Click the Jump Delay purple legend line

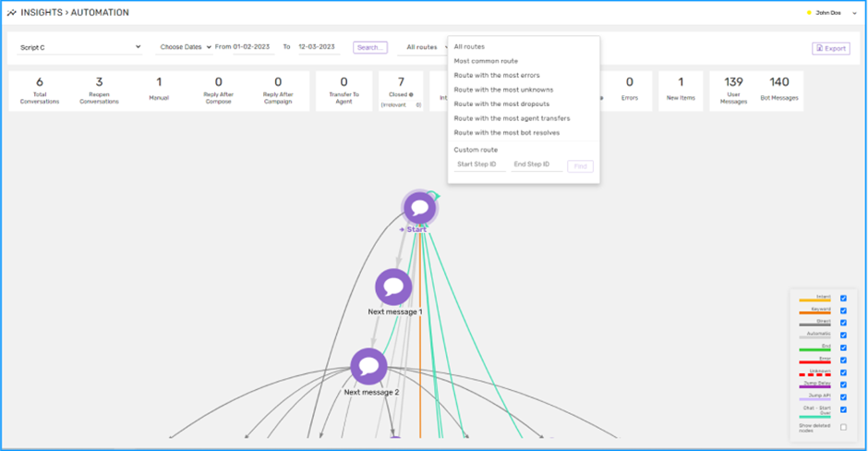(814, 386)
